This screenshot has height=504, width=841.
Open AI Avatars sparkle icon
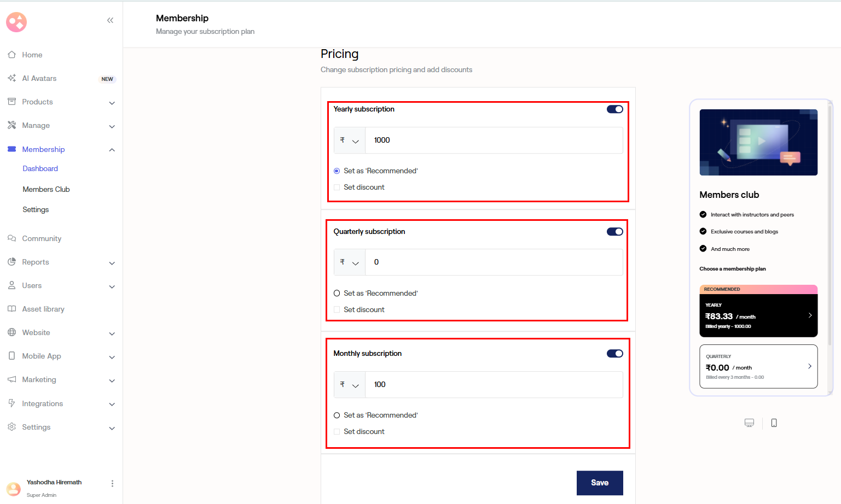11,78
